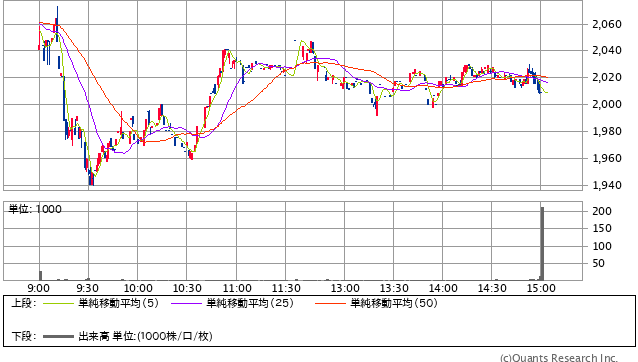
Task: Click the 単純移動平均(50) legend label
Action: 394,303
